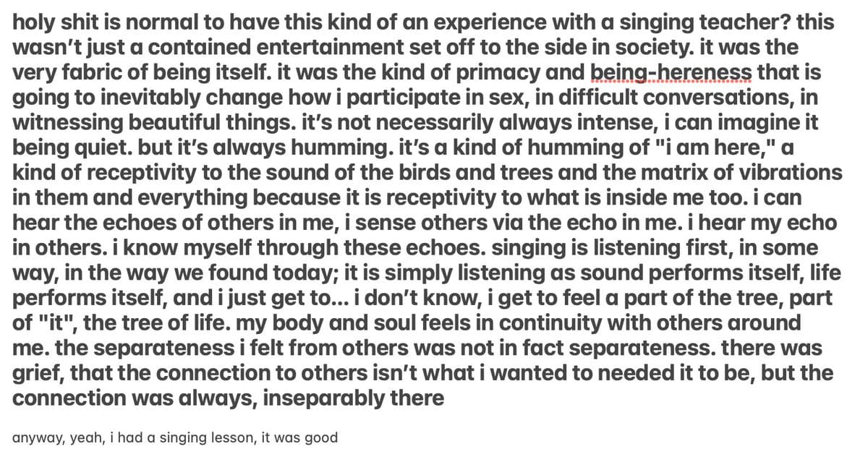The width and height of the screenshot is (868, 462).
Task: Click the caption line starting "anyway, yeah"
Action: [x=175, y=437]
